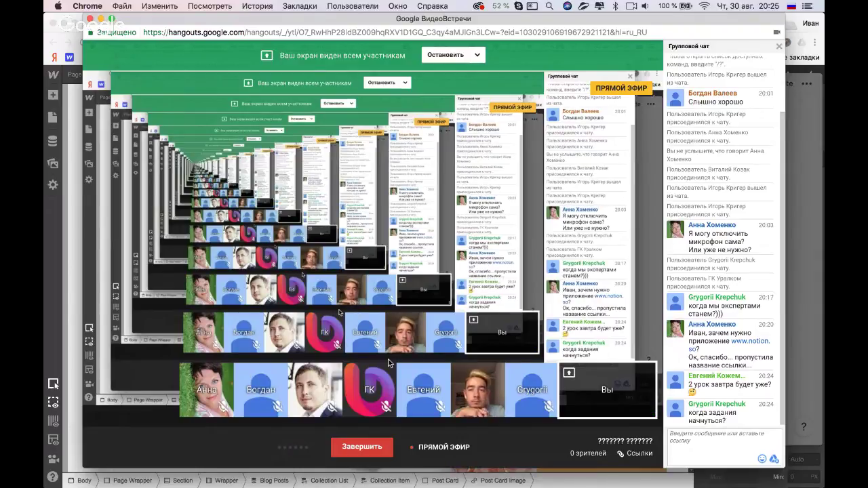This screenshot has width=868, height=488.
Task: Open the Add Elements panel in Webflow sidebar
Action: pyautogui.click(x=53, y=96)
